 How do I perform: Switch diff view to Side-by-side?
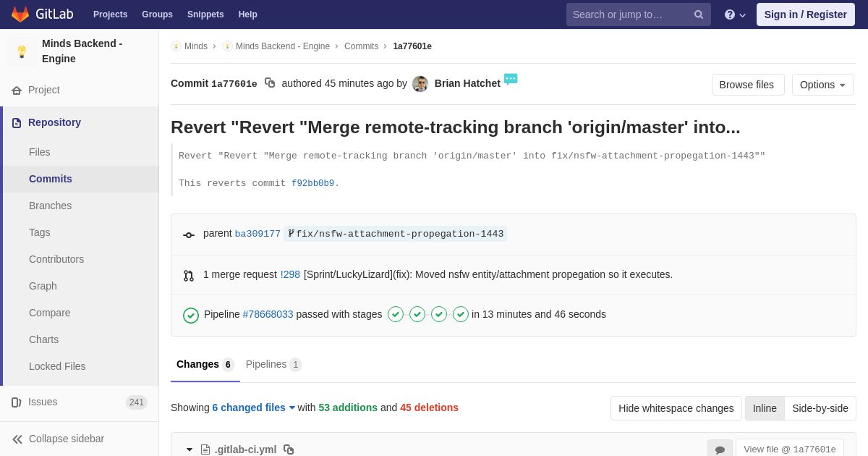point(820,408)
